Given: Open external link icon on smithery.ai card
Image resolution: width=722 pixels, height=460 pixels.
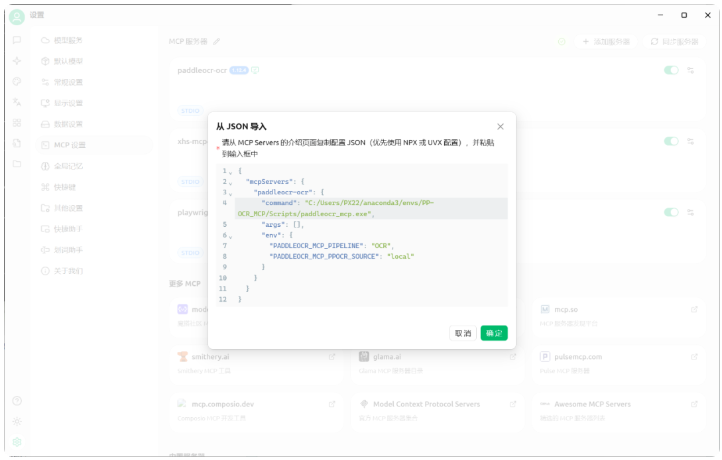Looking at the screenshot, I should [x=332, y=356].
